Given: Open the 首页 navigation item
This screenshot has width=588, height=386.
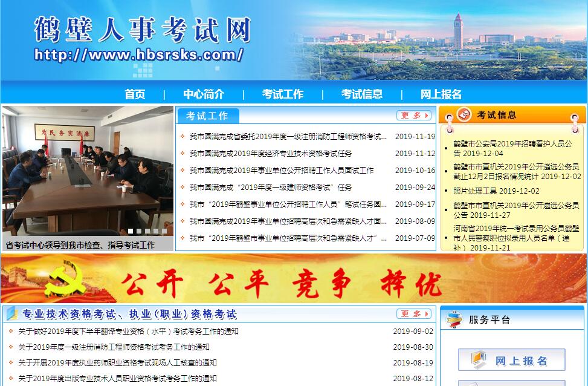Looking at the screenshot, I should tap(135, 94).
